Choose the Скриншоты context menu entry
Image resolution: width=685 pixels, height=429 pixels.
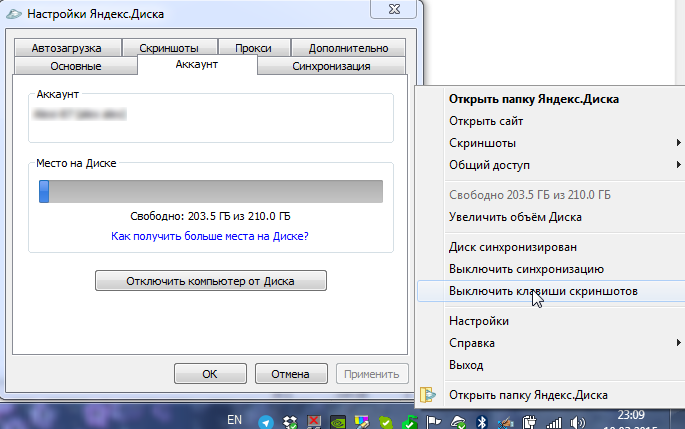coord(551,143)
